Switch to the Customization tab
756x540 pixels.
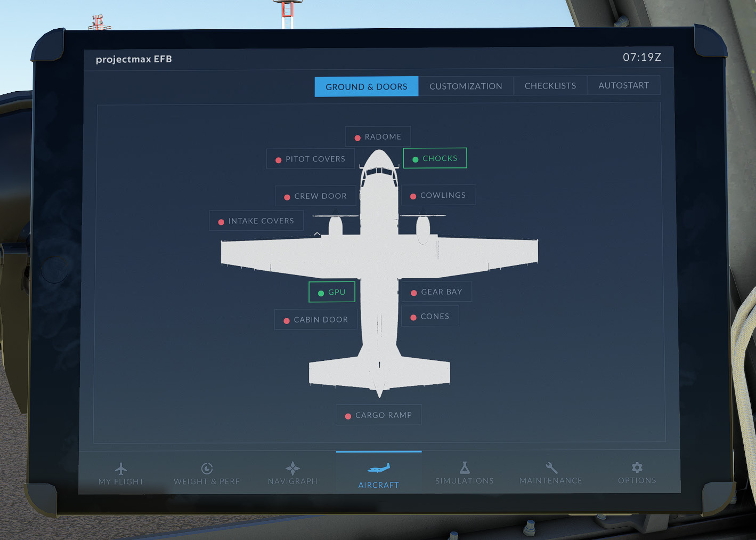(466, 86)
